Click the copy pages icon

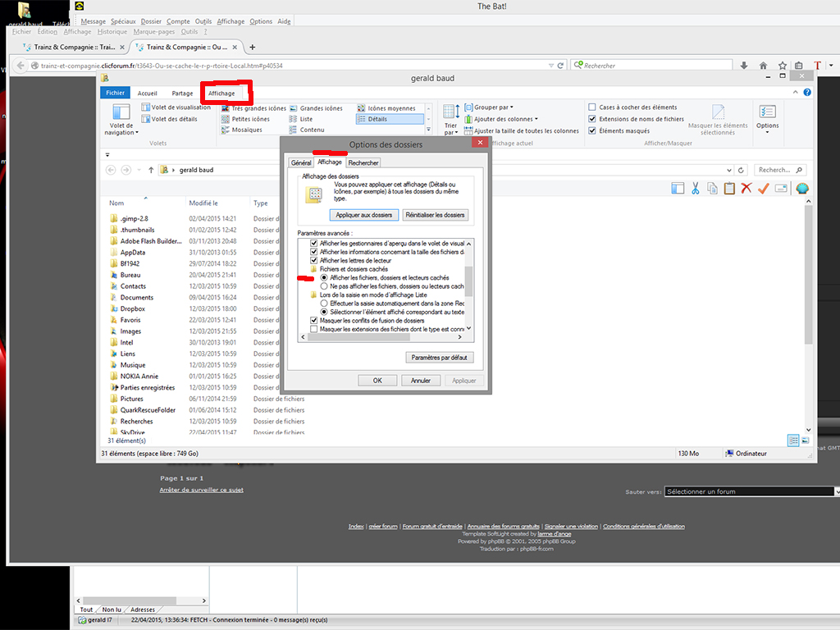(712, 188)
